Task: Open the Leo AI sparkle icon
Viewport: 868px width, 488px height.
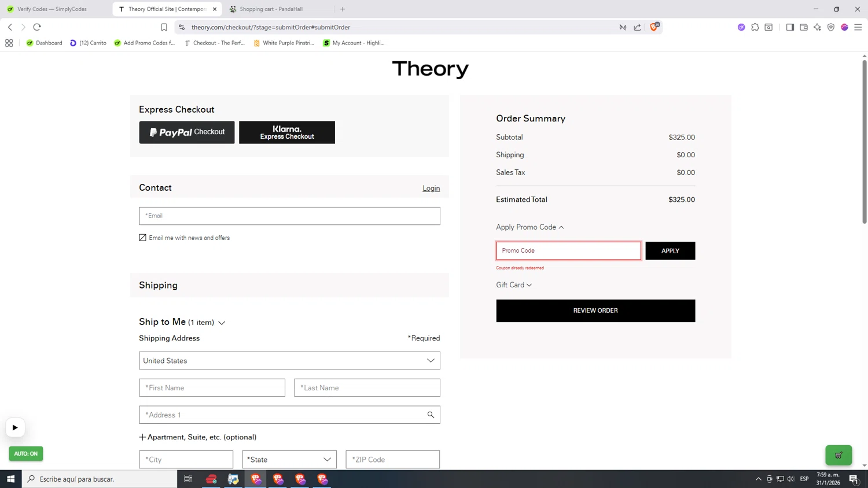Action: pyautogui.click(x=817, y=27)
